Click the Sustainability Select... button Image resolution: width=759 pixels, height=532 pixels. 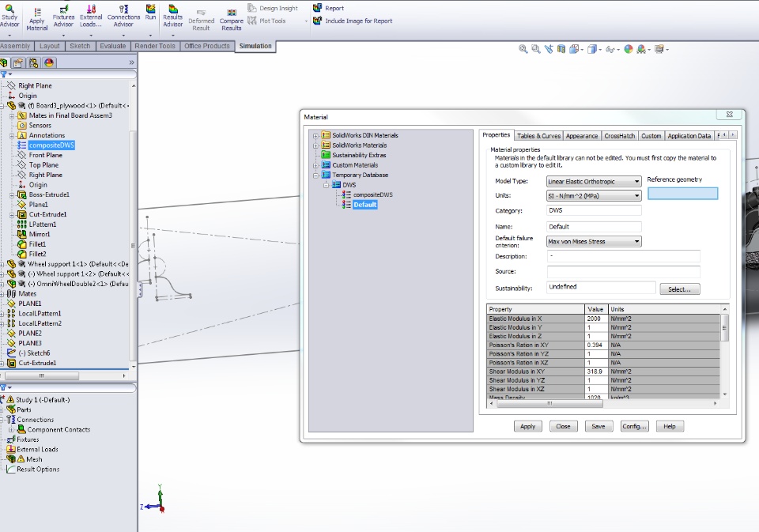[680, 289]
